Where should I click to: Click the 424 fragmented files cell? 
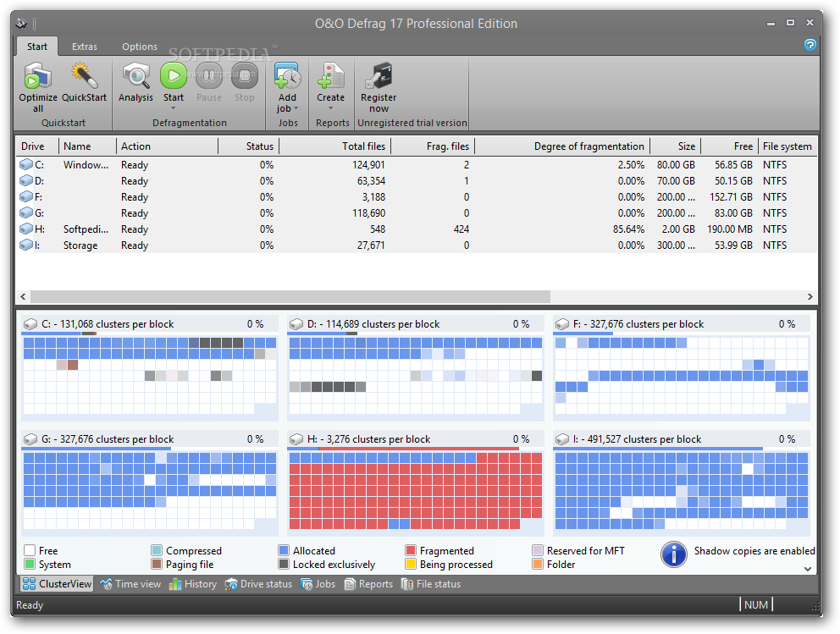461,229
